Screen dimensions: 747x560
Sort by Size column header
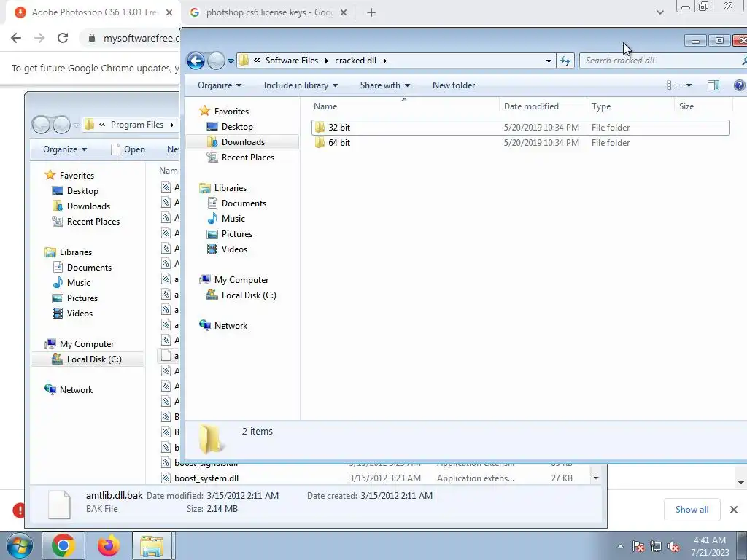point(686,106)
